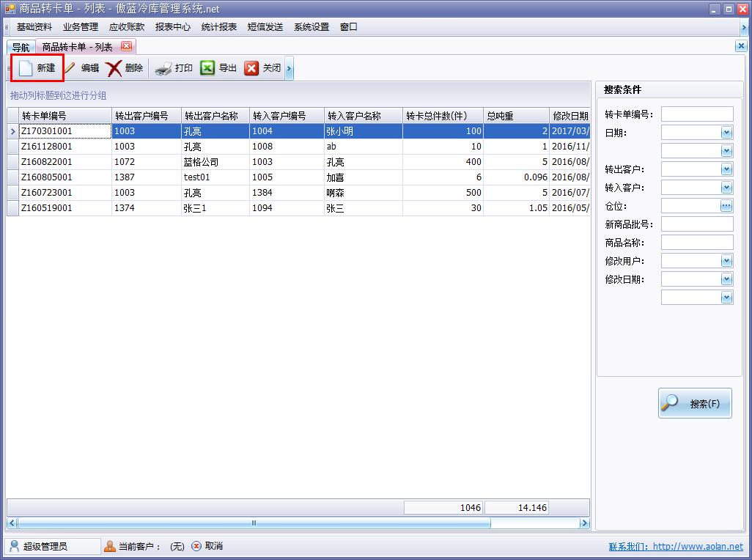
Task: Click the 编辑 pencil edit icon
Action: point(71,68)
